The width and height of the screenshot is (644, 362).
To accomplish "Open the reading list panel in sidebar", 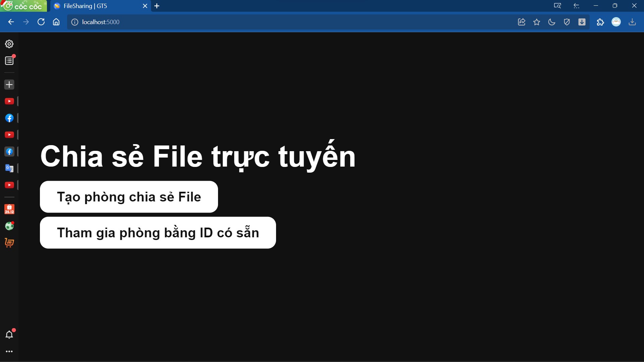I will [9, 60].
